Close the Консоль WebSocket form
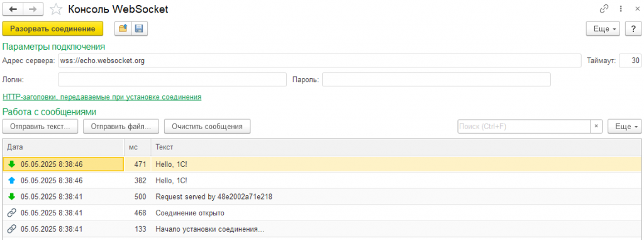This screenshot has height=240, width=644. coord(636,9)
